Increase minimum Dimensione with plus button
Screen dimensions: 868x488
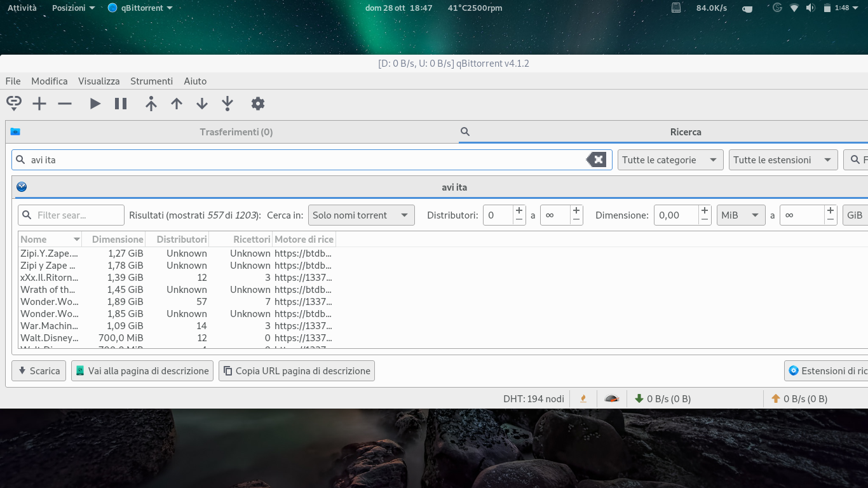click(705, 210)
